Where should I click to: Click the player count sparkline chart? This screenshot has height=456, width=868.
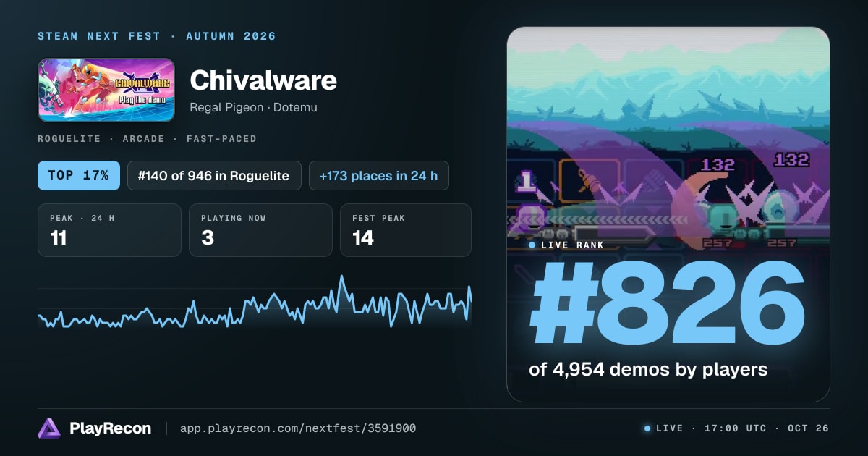[x=255, y=303]
